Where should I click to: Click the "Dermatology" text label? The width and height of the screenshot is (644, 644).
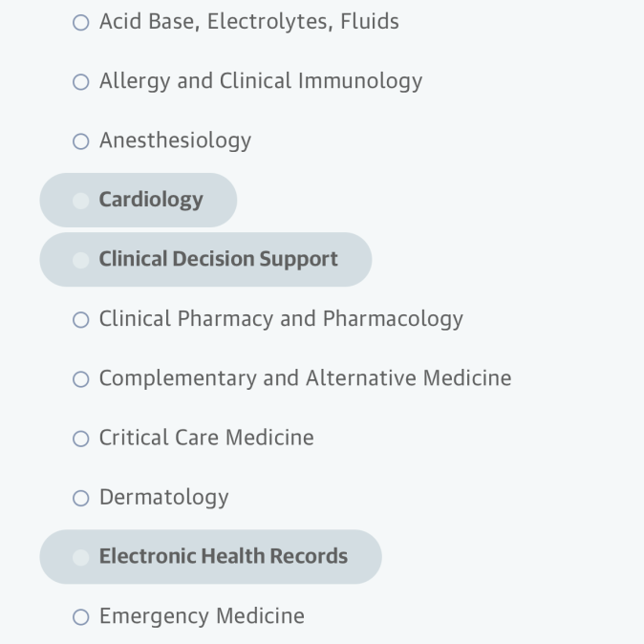coord(163,497)
